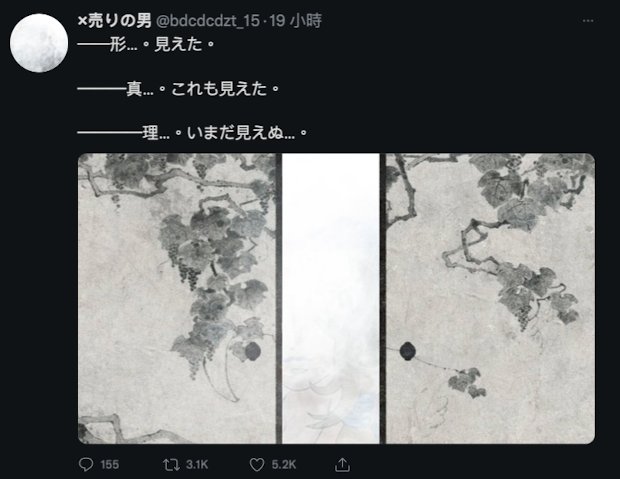This screenshot has height=479, width=620.
Task: Retweet this post using the retweet icon
Action: click(x=171, y=464)
